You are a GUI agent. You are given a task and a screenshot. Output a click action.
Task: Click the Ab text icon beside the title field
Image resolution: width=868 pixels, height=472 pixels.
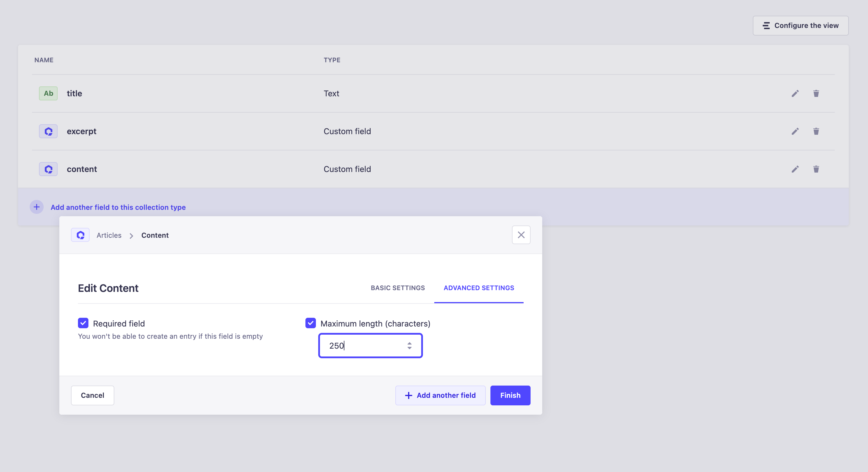[48, 93]
